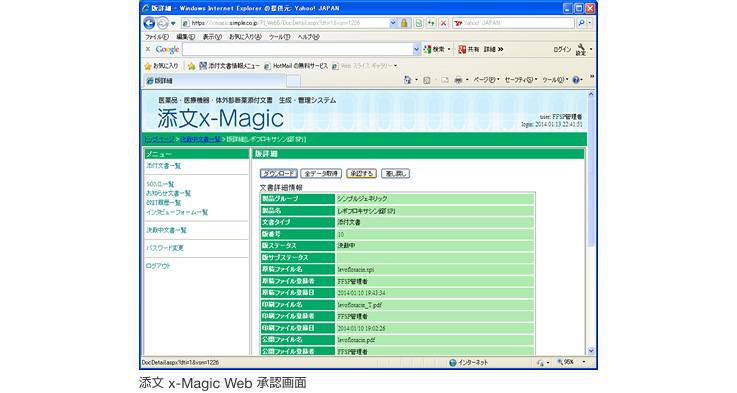
Task: Click the Home icon in command bar
Action: point(408,80)
